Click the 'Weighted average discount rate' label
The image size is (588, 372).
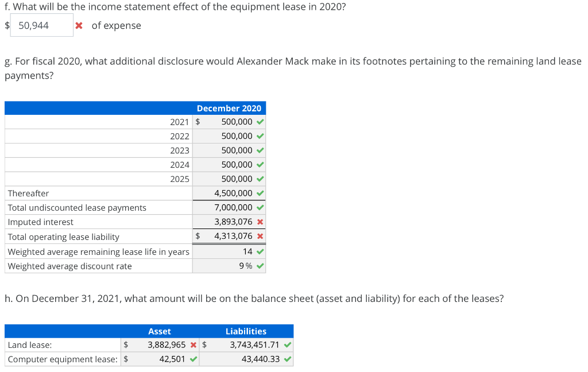click(69, 266)
